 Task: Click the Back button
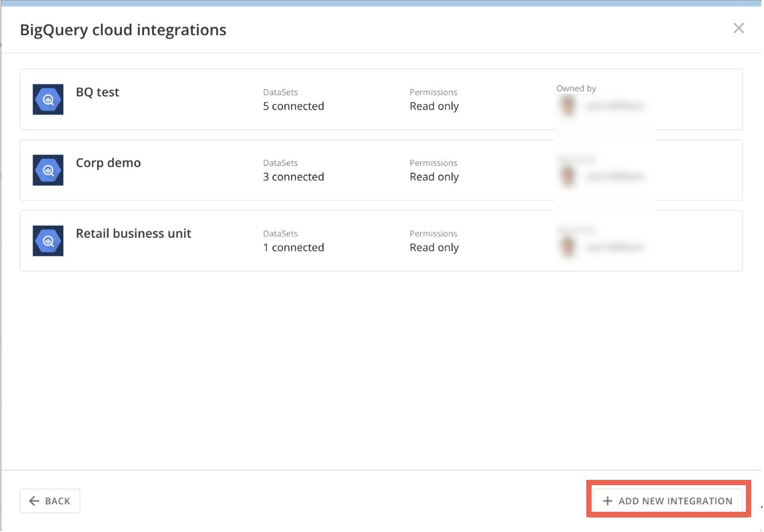(x=49, y=501)
